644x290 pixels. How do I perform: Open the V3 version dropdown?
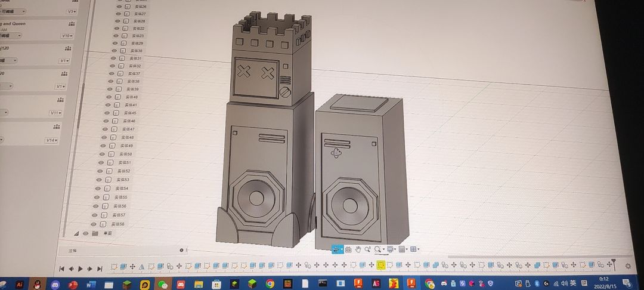(x=72, y=11)
